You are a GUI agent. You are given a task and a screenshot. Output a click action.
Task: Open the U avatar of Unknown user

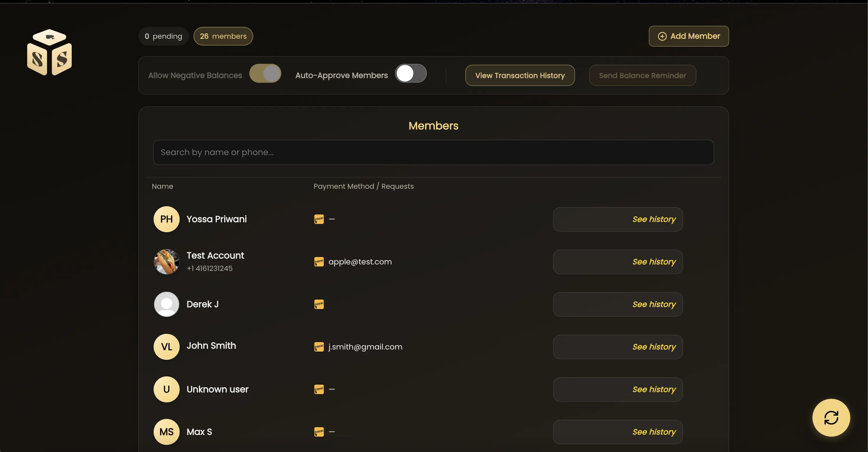166,389
